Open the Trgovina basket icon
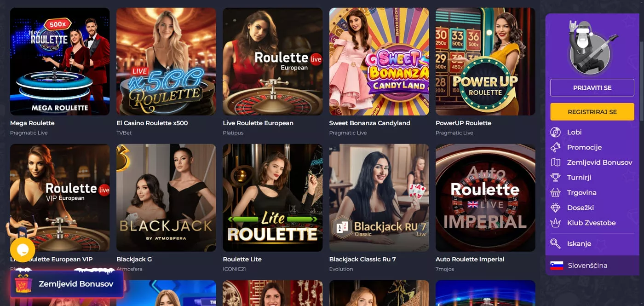Screen dimensions: 644x306 (x=556, y=193)
